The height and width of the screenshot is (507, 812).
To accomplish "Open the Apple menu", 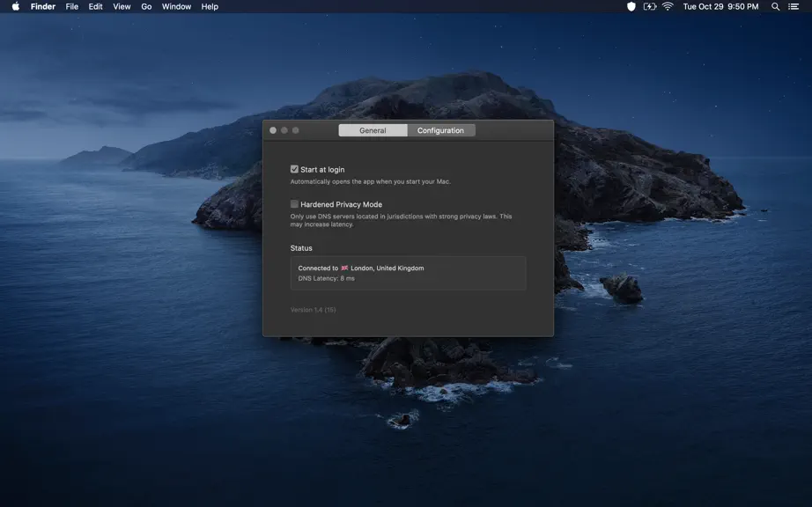I will (16, 7).
